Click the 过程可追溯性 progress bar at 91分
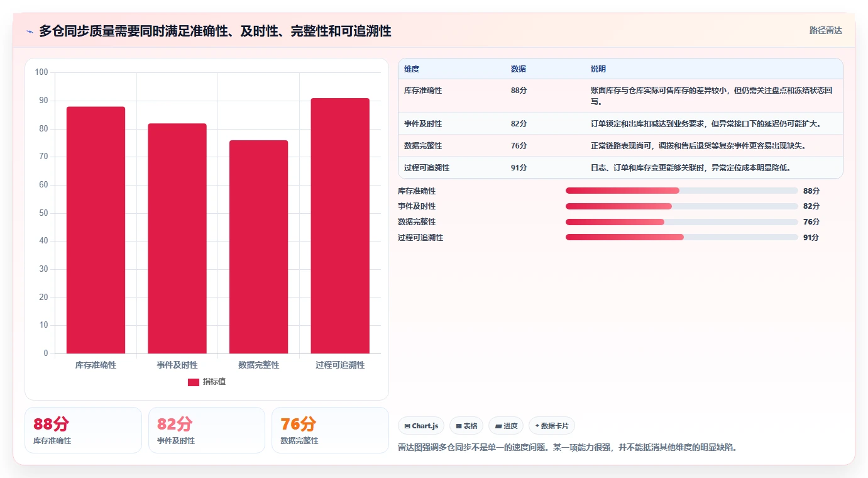This screenshot has height=478, width=868. (682, 237)
